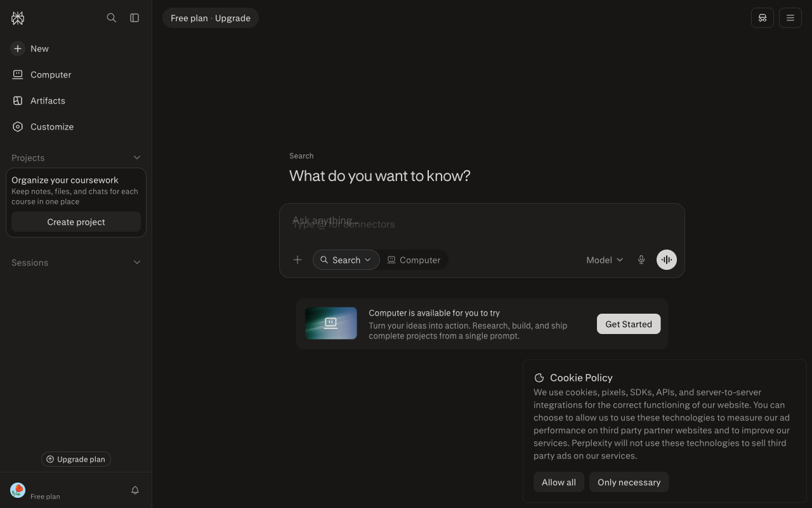The height and width of the screenshot is (508, 812).
Task: Click Allow all cookies
Action: [x=559, y=482]
